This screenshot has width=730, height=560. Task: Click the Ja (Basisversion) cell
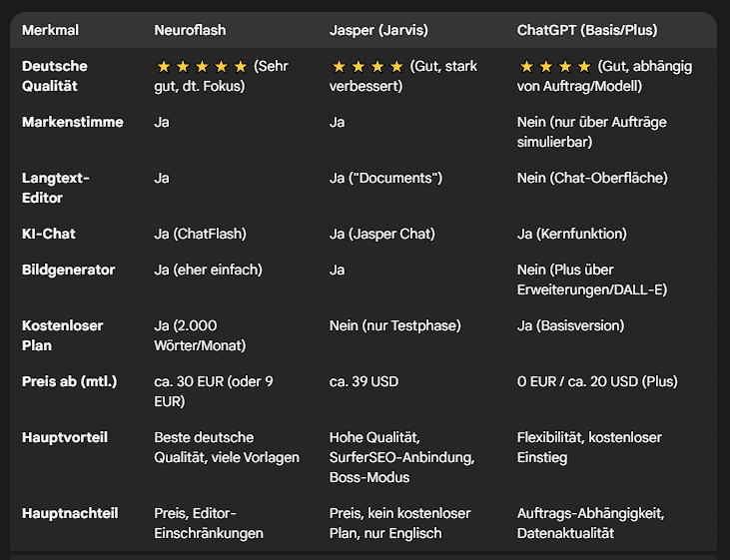(570, 325)
